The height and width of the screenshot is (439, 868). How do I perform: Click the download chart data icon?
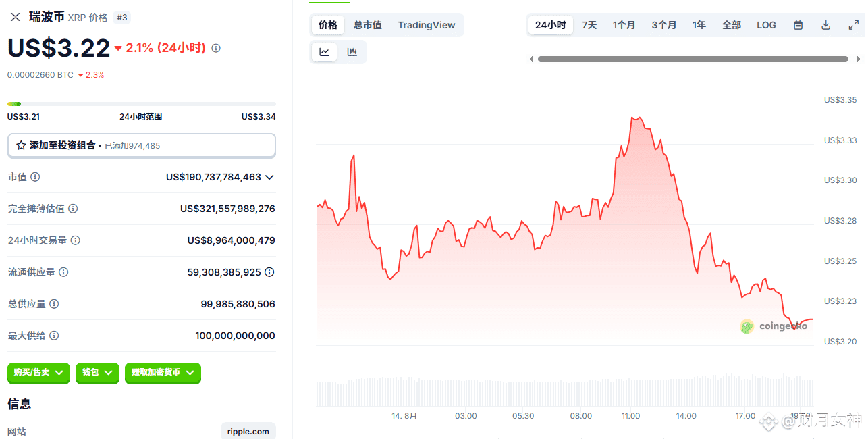click(825, 24)
